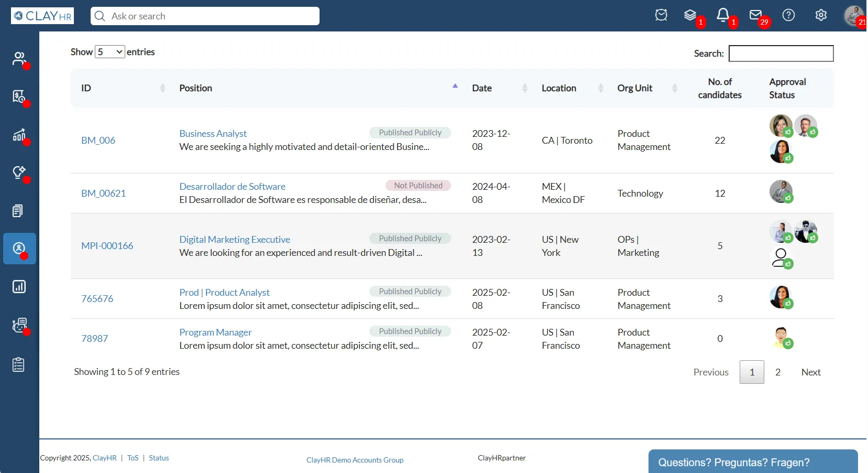Open the chatbot assistant icon in sidebar
Image resolution: width=868 pixels, height=473 pixels.
(19, 326)
